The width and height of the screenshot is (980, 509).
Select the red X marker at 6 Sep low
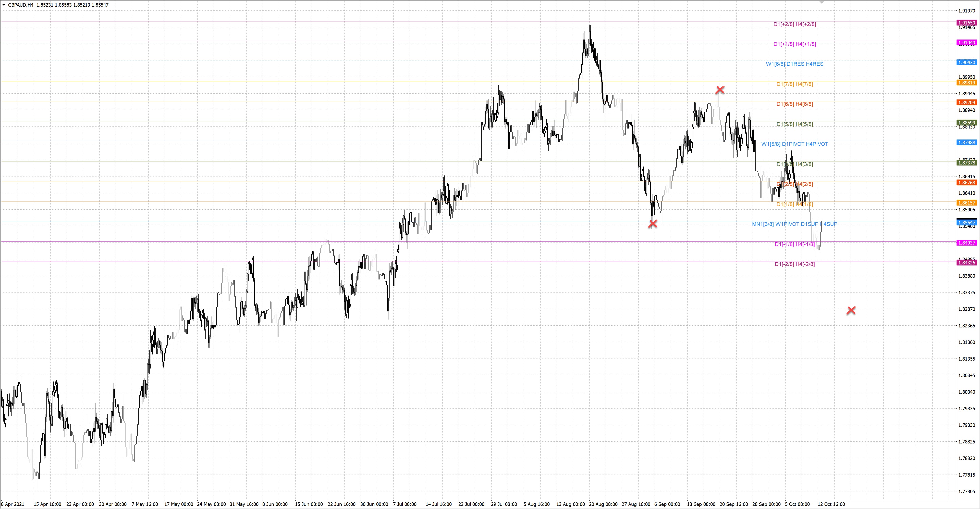coord(653,224)
